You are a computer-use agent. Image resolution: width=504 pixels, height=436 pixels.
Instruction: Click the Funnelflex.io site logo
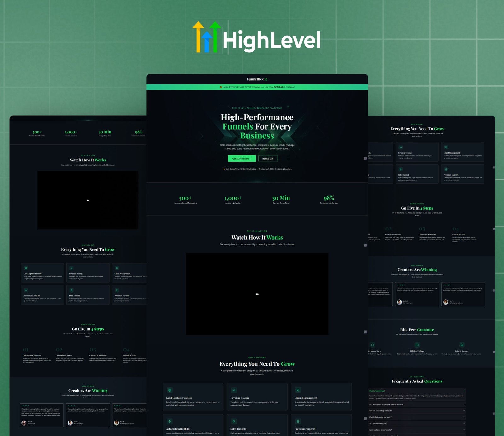click(x=257, y=79)
